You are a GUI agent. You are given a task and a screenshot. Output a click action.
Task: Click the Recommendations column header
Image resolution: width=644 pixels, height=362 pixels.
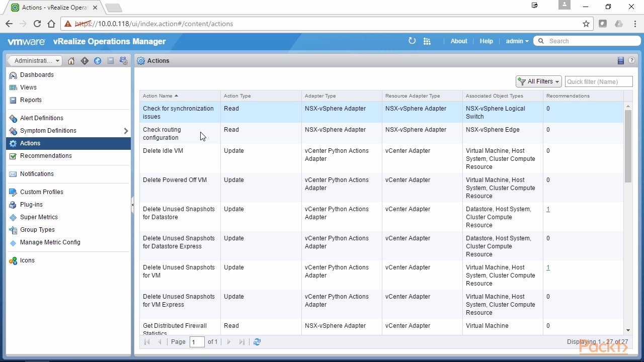click(x=583, y=96)
